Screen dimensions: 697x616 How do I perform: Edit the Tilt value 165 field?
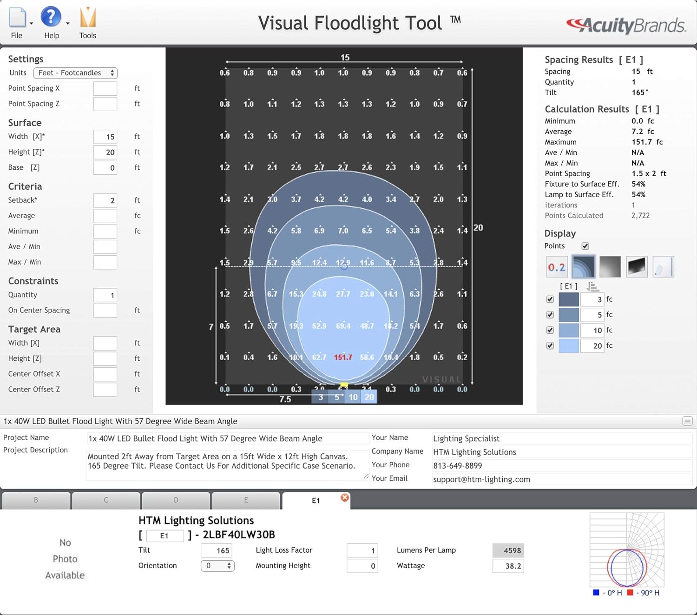(217, 550)
